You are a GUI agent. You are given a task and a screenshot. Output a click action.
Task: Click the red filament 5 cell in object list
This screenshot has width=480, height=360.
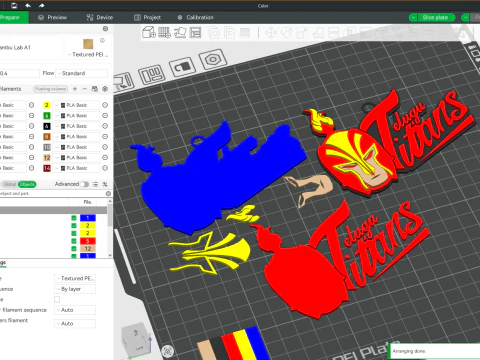click(x=88, y=241)
